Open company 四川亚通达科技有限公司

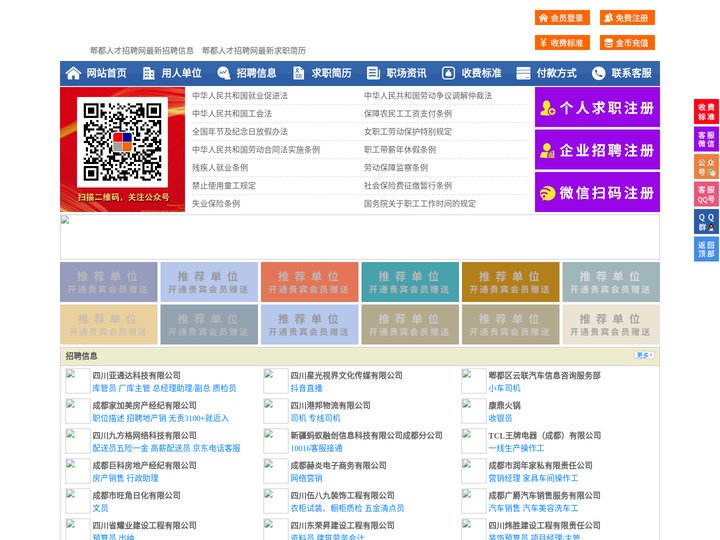(x=136, y=375)
